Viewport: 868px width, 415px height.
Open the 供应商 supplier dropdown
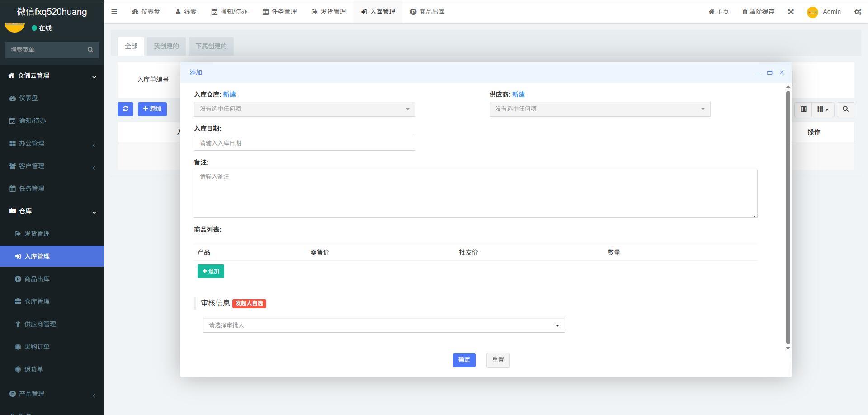[599, 109]
